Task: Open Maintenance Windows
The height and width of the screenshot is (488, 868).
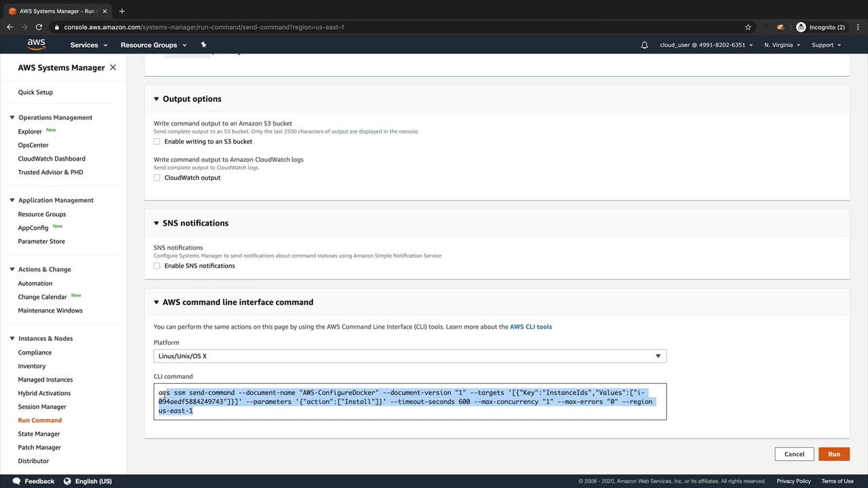Action: point(50,310)
